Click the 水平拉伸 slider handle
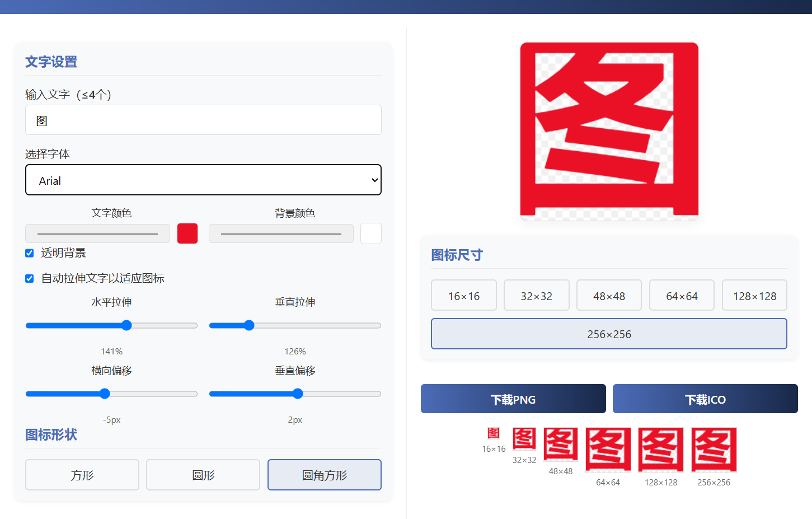812x519 pixels. (x=126, y=325)
